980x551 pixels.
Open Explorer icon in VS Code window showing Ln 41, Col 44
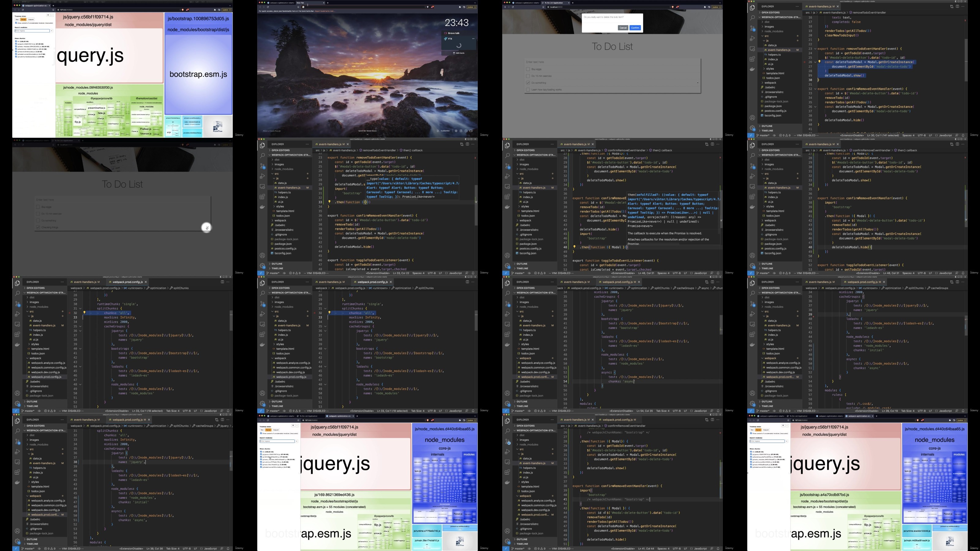[x=507, y=421]
